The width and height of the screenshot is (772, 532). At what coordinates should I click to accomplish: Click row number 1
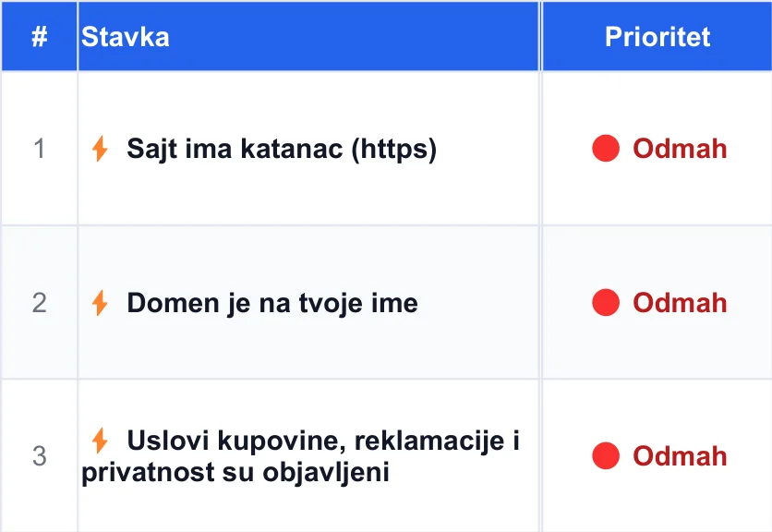[40, 149]
